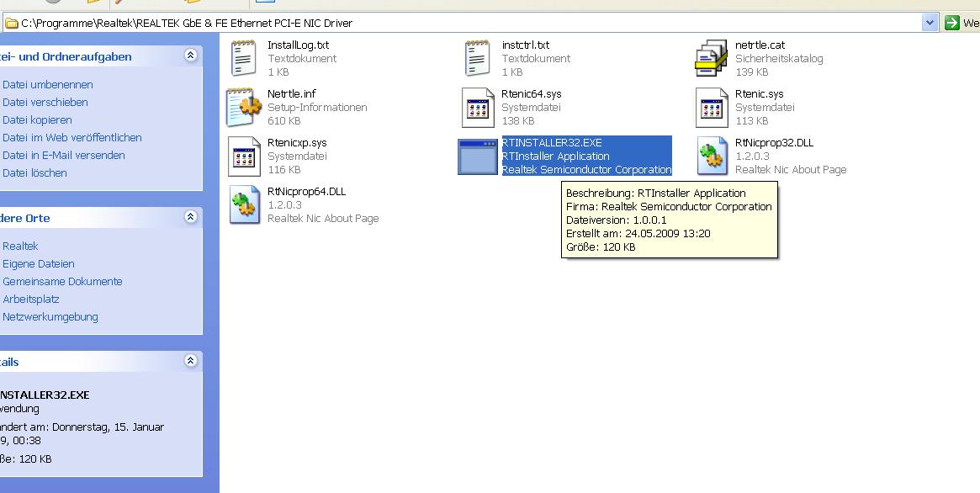Select the Rtenicxp.sys system file icon
Screen dimensions: 980x493
tap(245, 156)
